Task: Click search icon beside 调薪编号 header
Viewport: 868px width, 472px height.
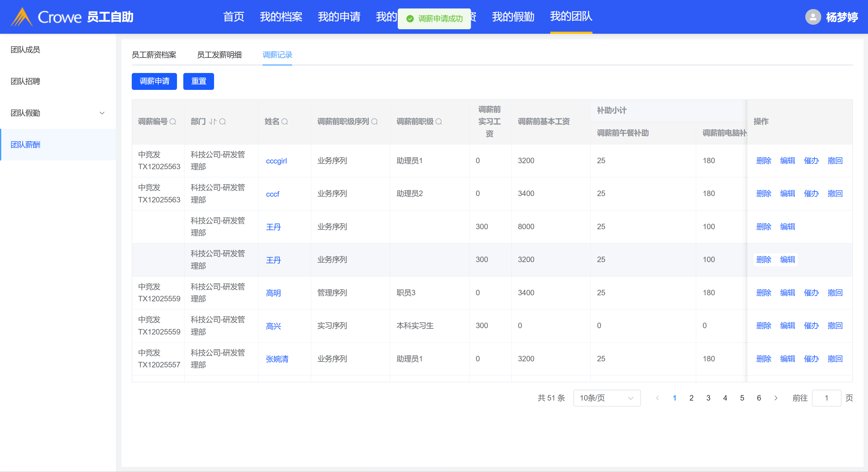Action: (x=173, y=121)
